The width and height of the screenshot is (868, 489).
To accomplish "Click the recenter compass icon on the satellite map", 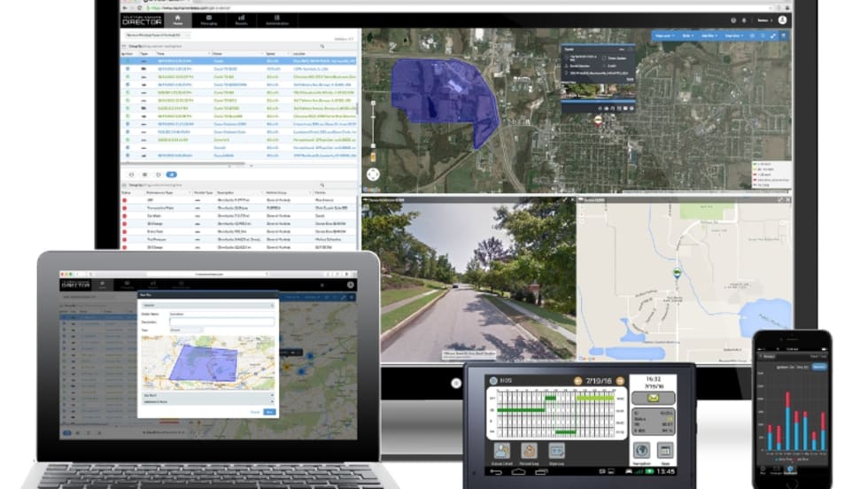I will click(373, 175).
